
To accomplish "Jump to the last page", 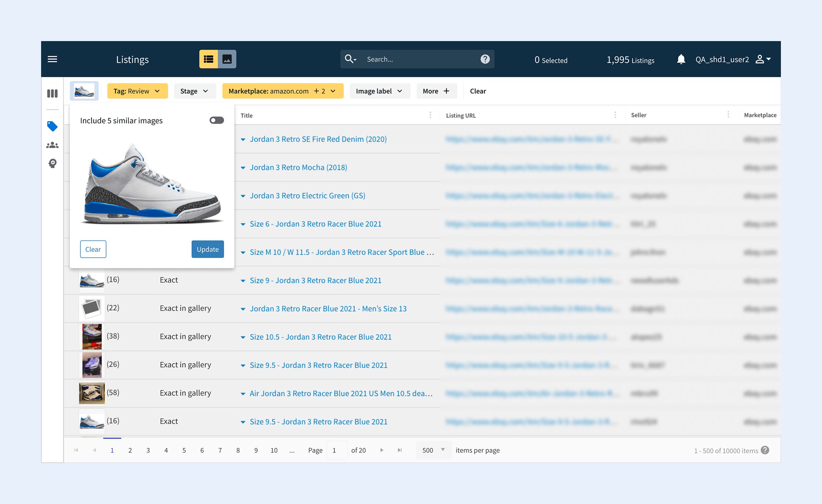I will (x=400, y=450).
